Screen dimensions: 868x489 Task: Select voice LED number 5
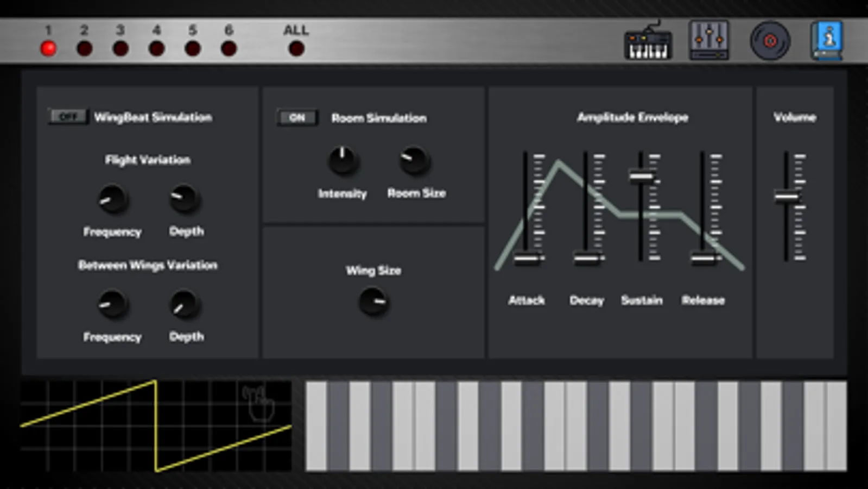pyautogui.click(x=193, y=49)
